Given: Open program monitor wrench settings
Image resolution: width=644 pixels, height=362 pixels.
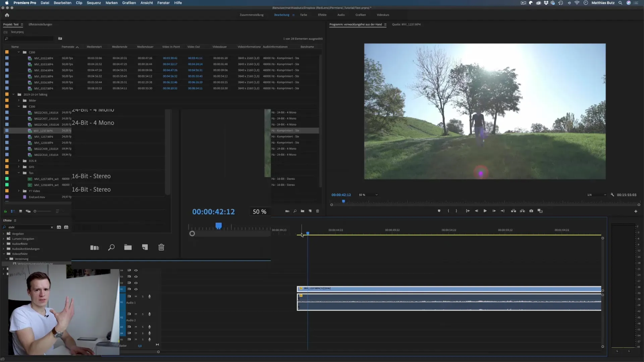Looking at the screenshot, I should click(x=612, y=195).
